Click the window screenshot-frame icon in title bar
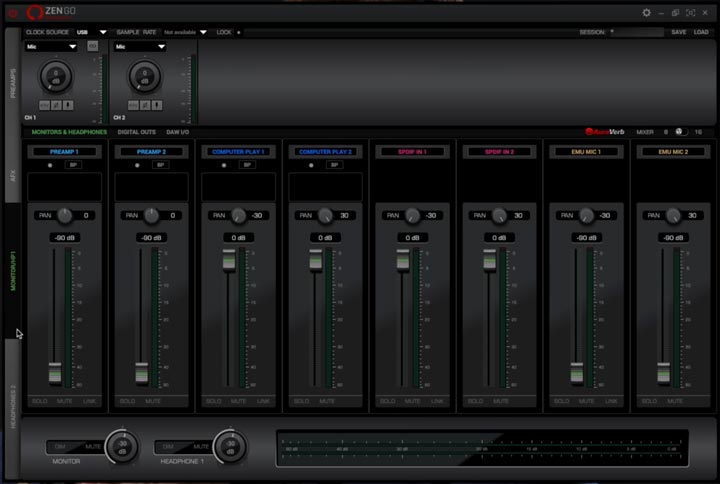The image size is (720, 484). pos(690,13)
